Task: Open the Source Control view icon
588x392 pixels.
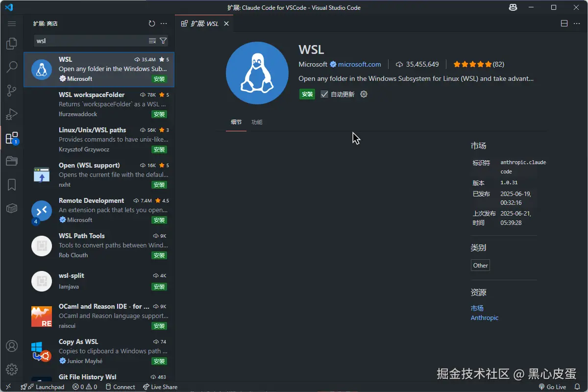Action: point(12,91)
